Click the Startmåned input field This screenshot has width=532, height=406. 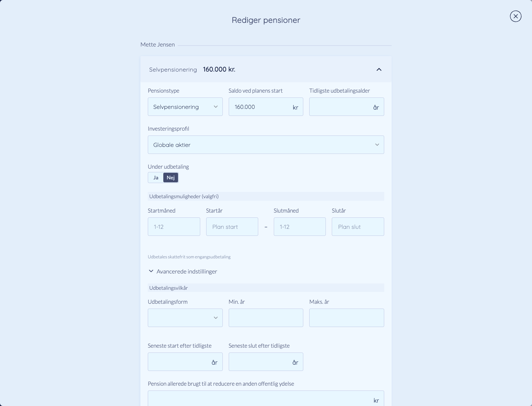coord(174,227)
